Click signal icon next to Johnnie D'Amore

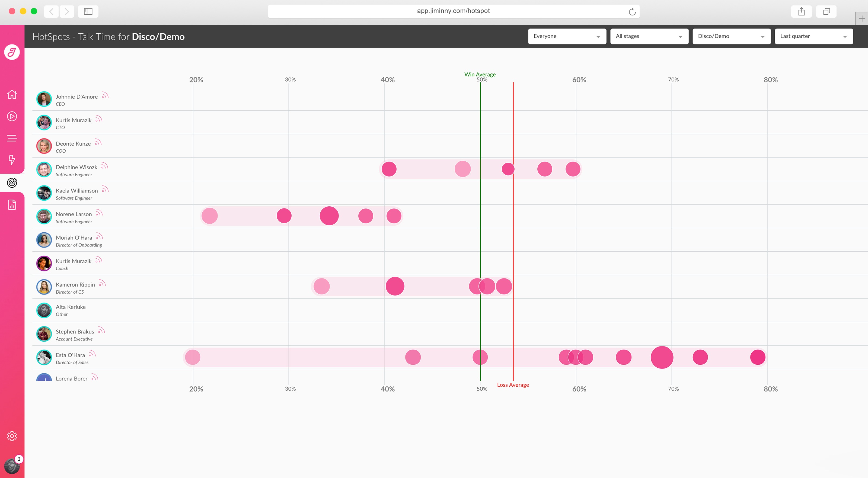click(105, 95)
